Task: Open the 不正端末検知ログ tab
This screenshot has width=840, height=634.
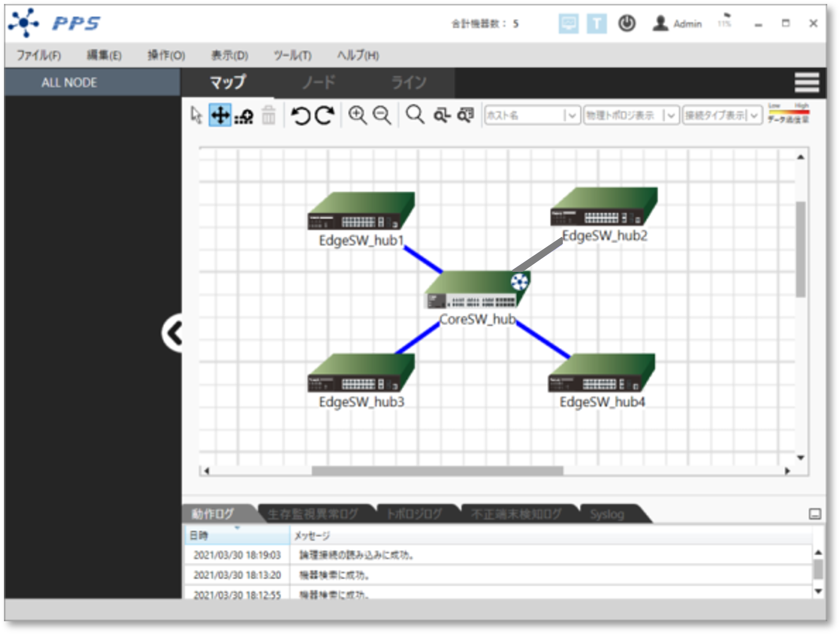Action: 516,514
